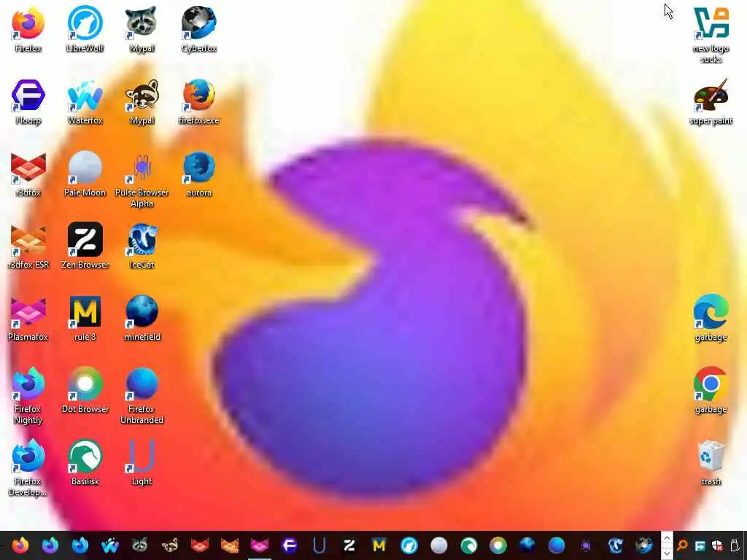Launch LibreWolf from the taskbar
The width and height of the screenshot is (747, 560).
coord(409,545)
